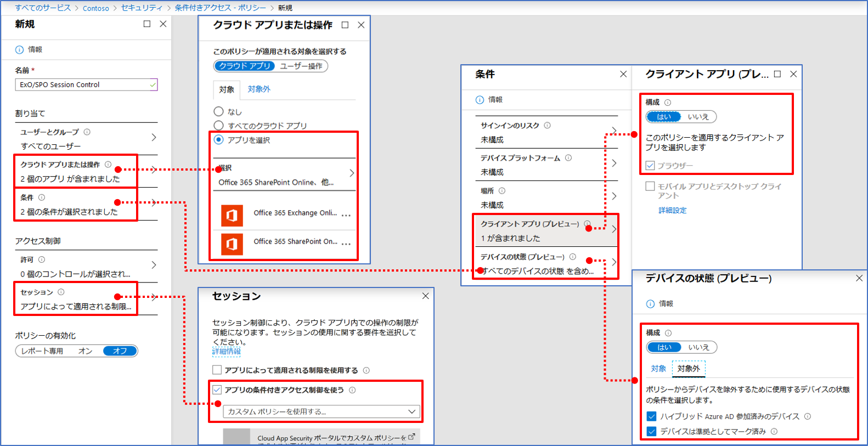Screen dimensions: 868x446
Task: Click info icon beside クラウド アプリまたは操作 row
Action: pos(108,164)
